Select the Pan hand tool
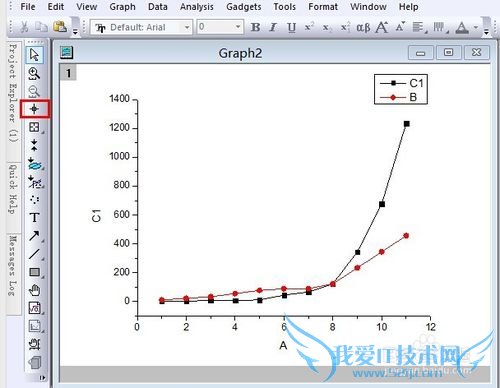 click(x=34, y=290)
